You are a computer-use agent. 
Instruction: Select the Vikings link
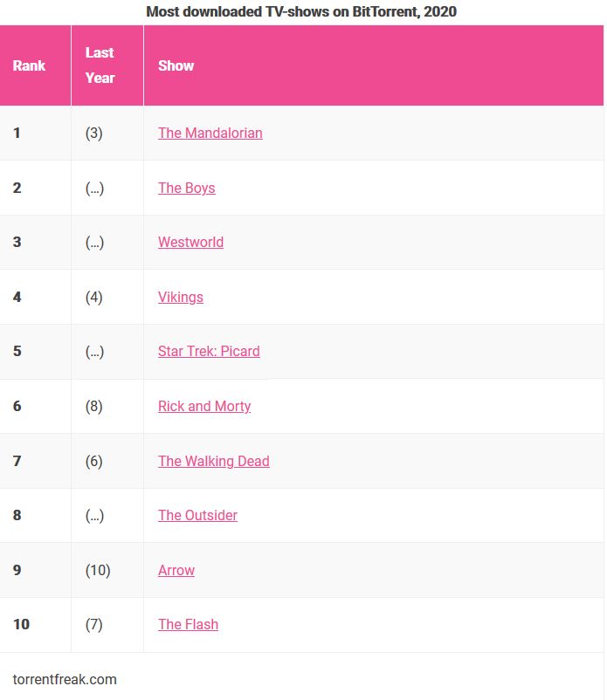pos(180,298)
